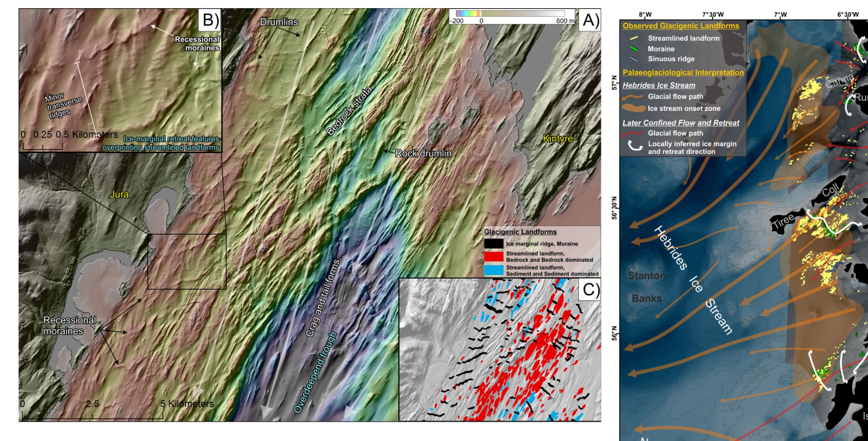
Task: Click 'Observed Glacigenic Landforms' heading in right map
Action: click(681, 26)
